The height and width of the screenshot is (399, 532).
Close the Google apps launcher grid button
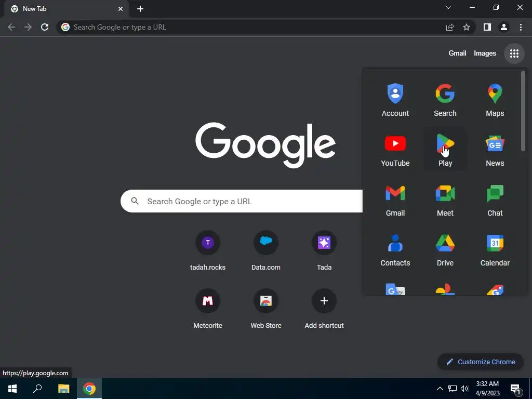click(x=514, y=54)
